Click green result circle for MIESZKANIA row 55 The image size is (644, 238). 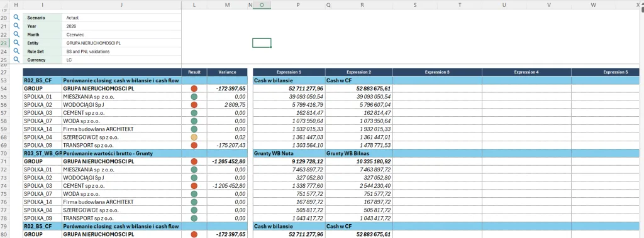[x=194, y=97]
